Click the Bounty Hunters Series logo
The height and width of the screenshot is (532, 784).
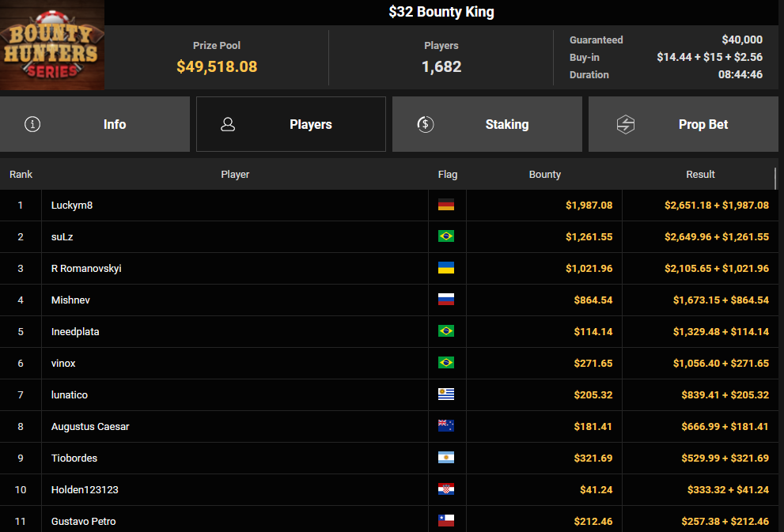tap(52, 45)
